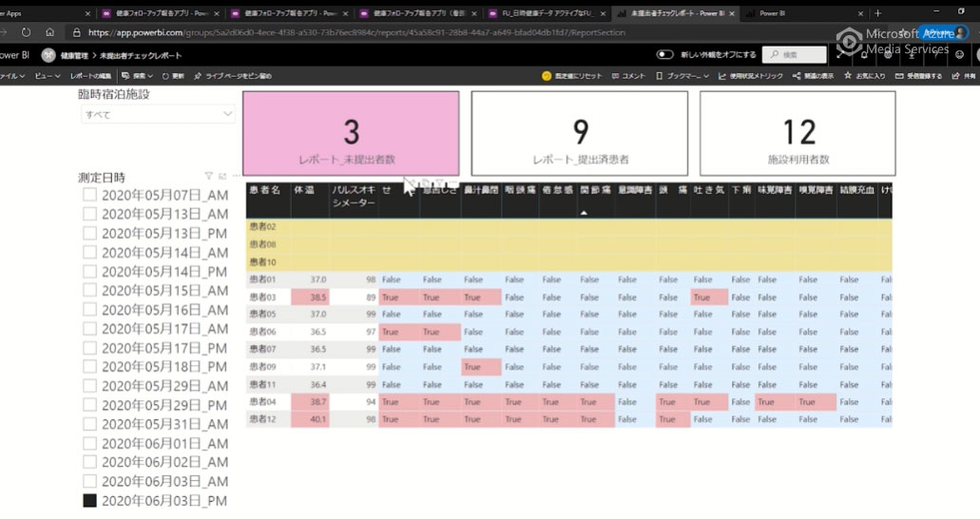Go to browser home page icon
Viewport: 980px width, 519px height.
click(x=49, y=32)
